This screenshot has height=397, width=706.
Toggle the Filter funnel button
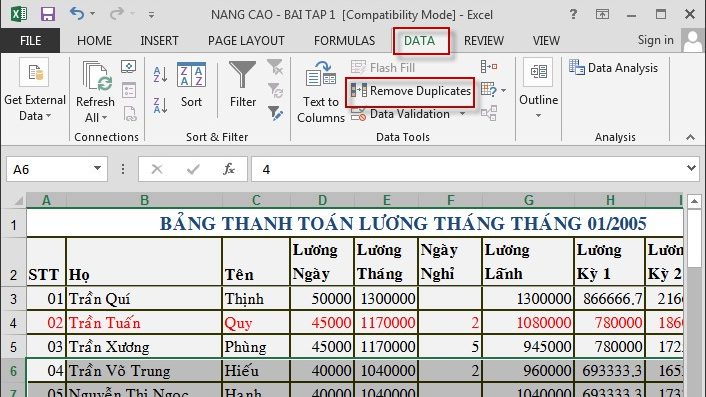click(243, 85)
